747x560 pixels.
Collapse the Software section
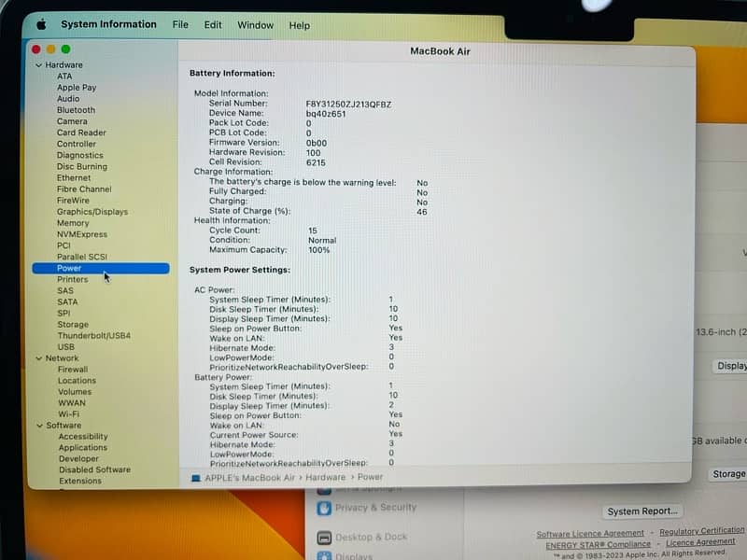click(38, 426)
